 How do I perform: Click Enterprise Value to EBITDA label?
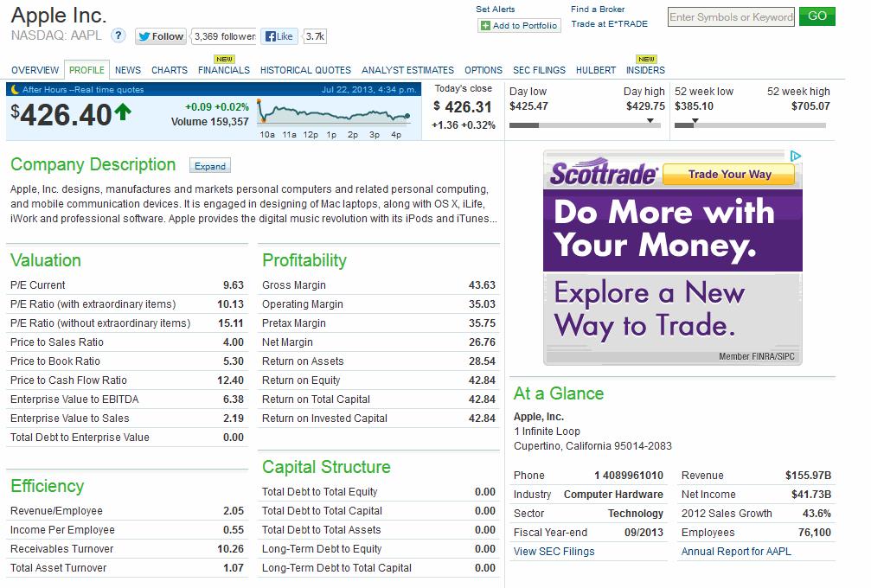pyautogui.click(x=74, y=399)
